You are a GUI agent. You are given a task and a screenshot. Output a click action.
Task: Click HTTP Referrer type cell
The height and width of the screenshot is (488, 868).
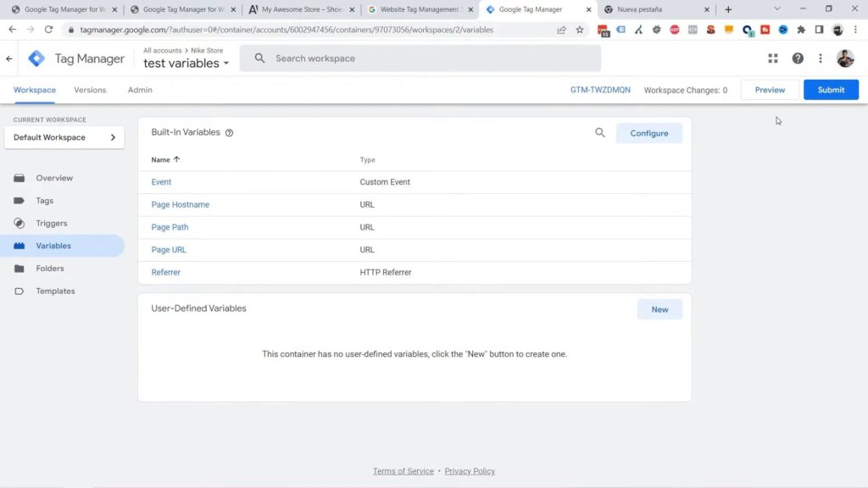click(x=386, y=272)
